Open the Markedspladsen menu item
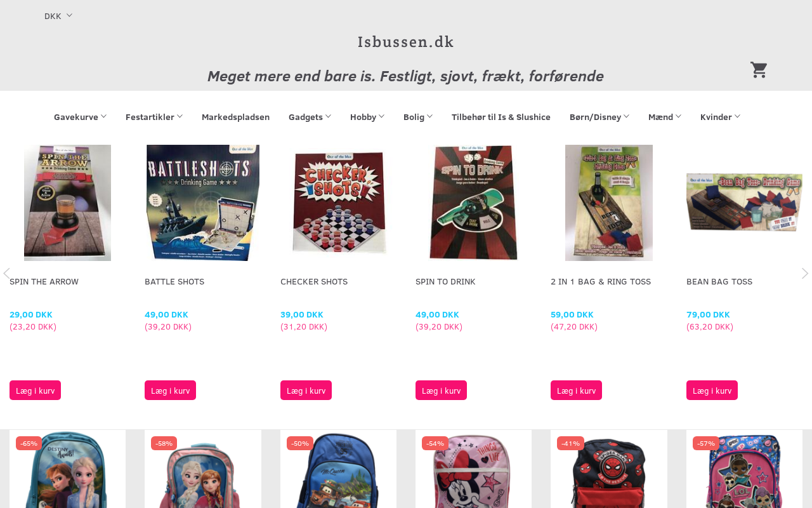Screen dimensions: 812x508 (235, 117)
